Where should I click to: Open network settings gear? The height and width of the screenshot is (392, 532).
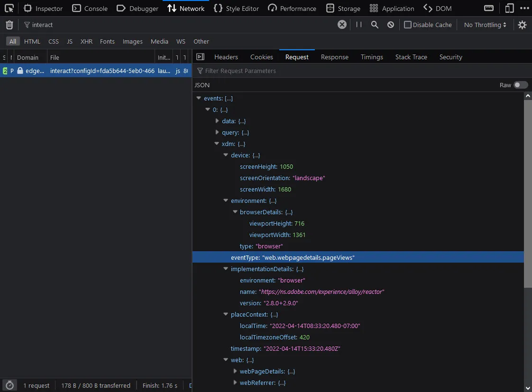pos(522,25)
